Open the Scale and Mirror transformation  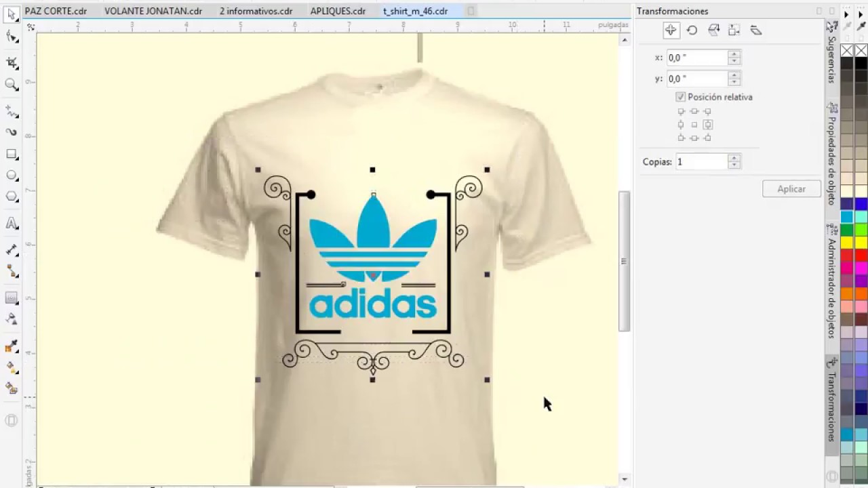pyautogui.click(x=713, y=30)
